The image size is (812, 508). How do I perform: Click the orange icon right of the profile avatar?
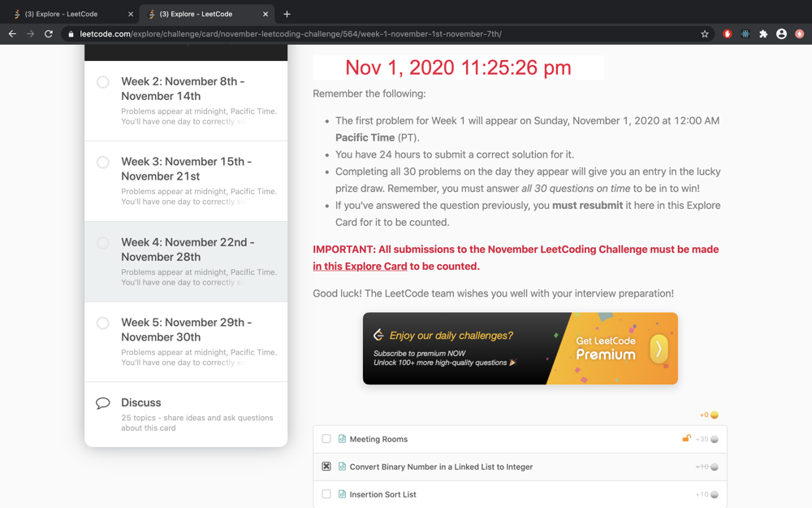point(800,33)
